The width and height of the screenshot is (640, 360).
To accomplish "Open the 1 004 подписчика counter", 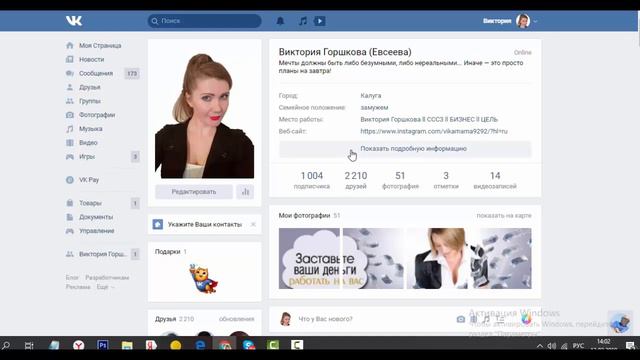I will [312, 180].
